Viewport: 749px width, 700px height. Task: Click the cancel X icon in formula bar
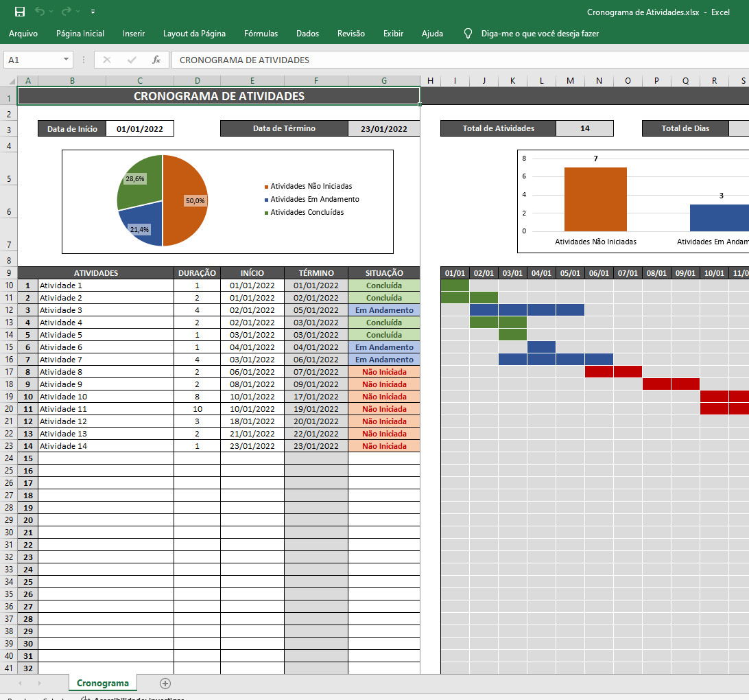coord(107,60)
